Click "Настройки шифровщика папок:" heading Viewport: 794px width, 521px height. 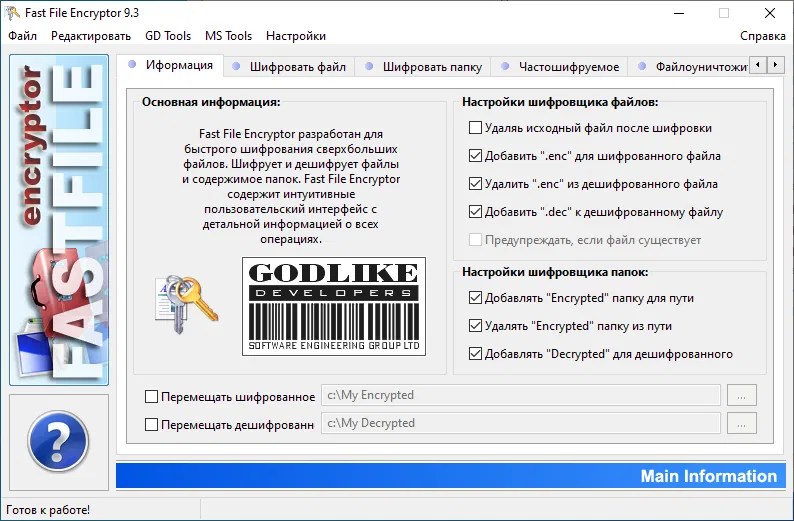point(555,272)
